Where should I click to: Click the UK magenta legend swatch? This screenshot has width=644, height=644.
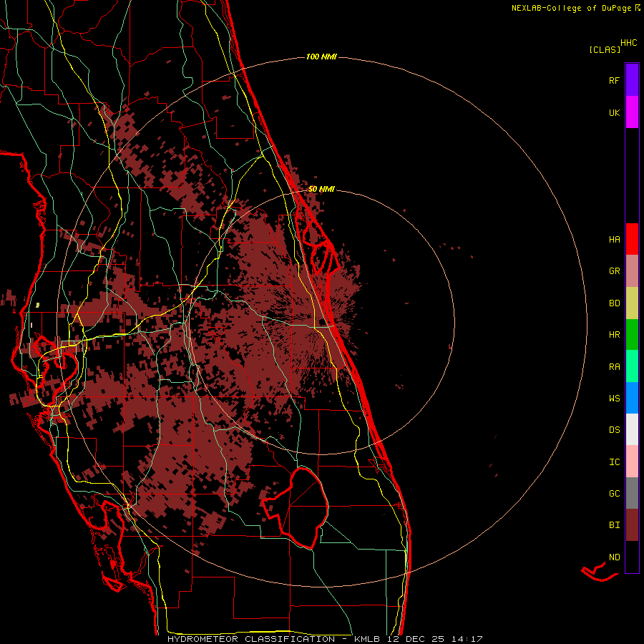click(x=632, y=112)
